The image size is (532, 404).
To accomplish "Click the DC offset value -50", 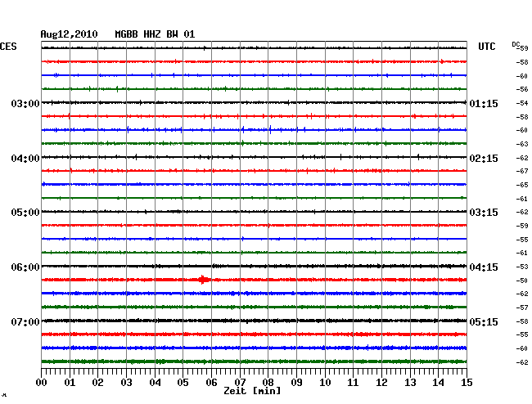I will point(522,281).
